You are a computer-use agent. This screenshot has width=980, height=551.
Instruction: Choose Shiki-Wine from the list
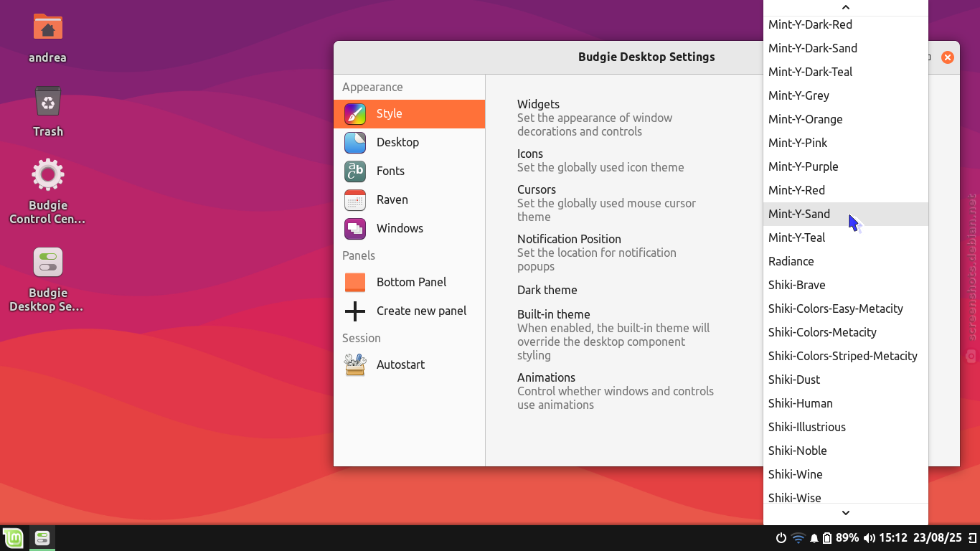click(846, 474)
